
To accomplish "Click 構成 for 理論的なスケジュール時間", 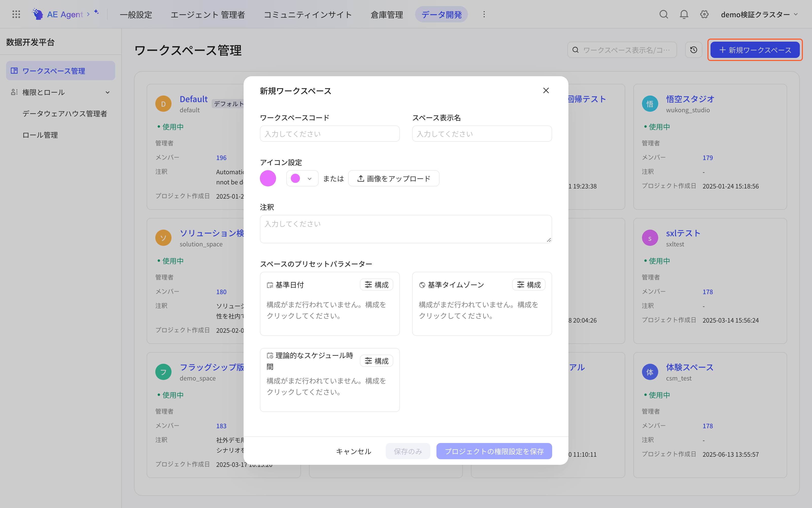I will (x=377, y=361).
